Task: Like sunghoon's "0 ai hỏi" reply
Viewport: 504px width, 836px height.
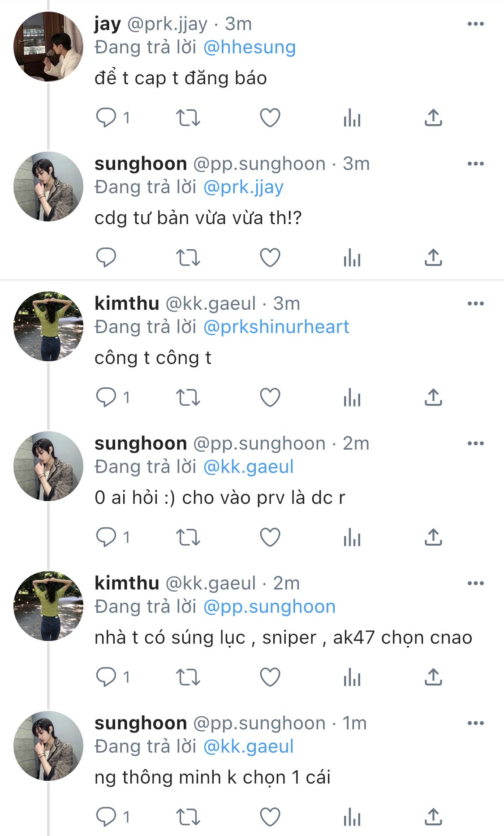Action: (270, 537)
